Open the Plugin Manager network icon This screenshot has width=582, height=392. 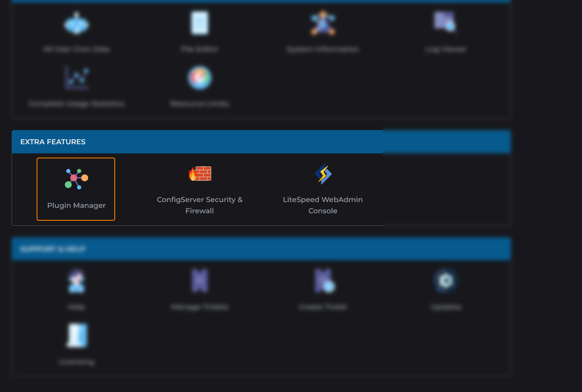pyautogui.click(x=76, y=179)
